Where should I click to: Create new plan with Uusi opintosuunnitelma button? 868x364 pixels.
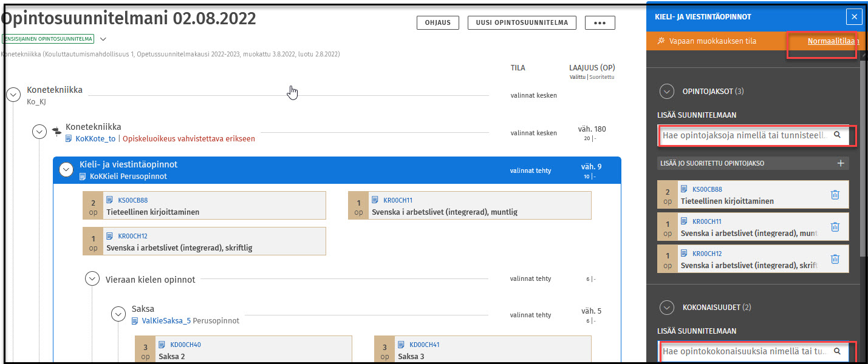(x=522, y=22)
